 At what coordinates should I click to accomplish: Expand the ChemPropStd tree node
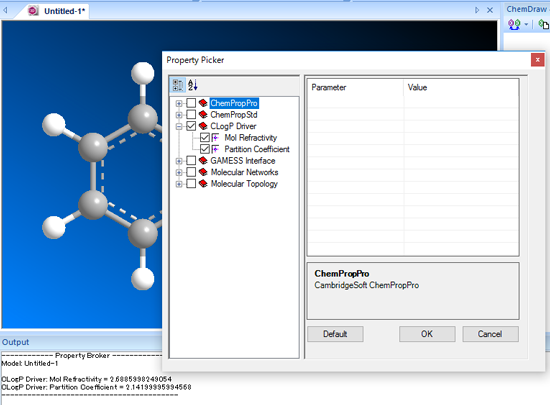(179, 115)
